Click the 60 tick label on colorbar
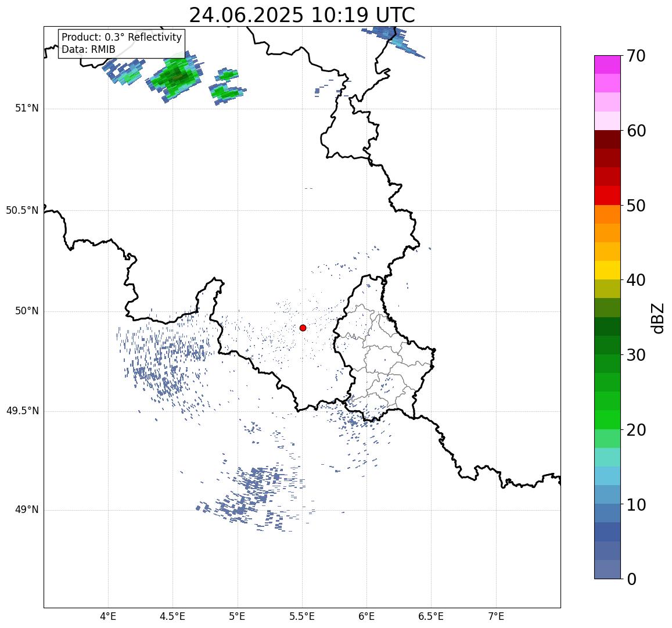672x628 pixels. (636, 131)
